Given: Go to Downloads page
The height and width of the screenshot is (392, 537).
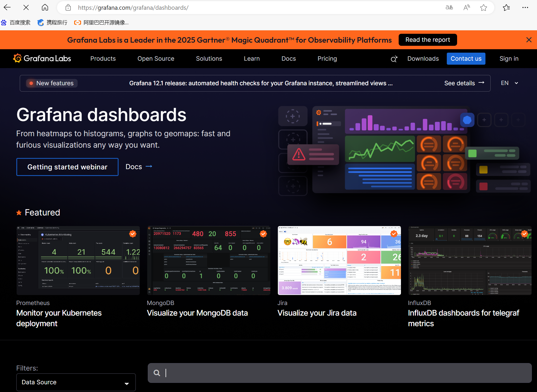Looking at the screenshot, I should point(423,59).
